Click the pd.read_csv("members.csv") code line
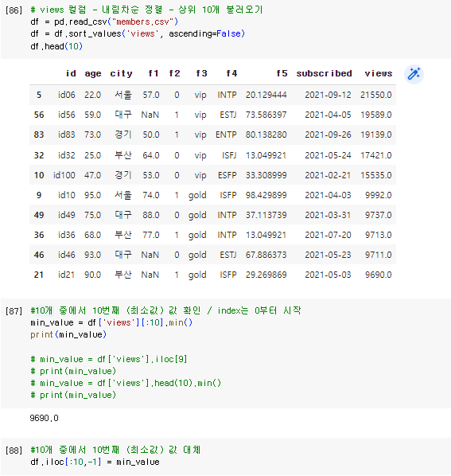Viewport: 451px width, 476px height. tap(104, 21)
